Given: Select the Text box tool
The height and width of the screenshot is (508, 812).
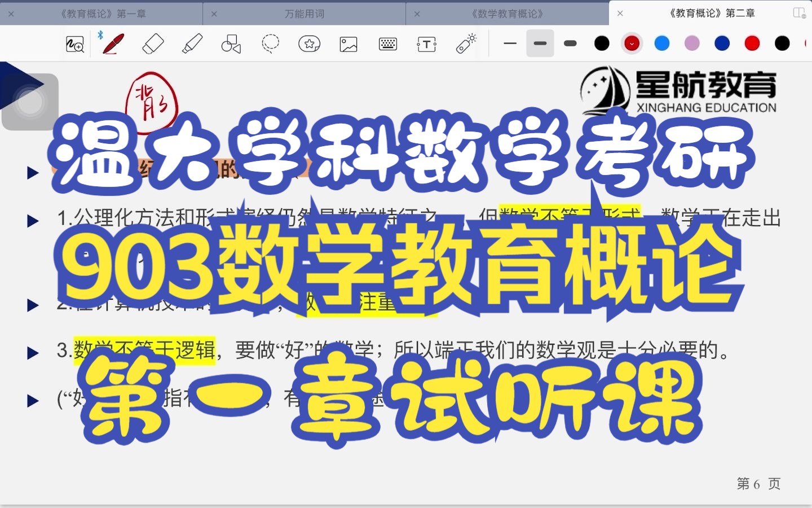Looking at the screenshot, I should coord(426,44).
